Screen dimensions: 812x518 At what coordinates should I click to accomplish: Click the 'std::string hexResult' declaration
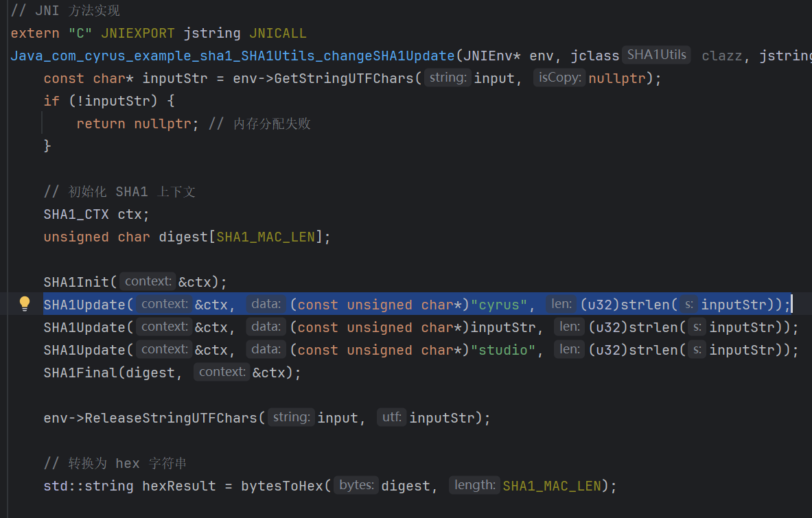pyautogui.click(x=130, y=486)
